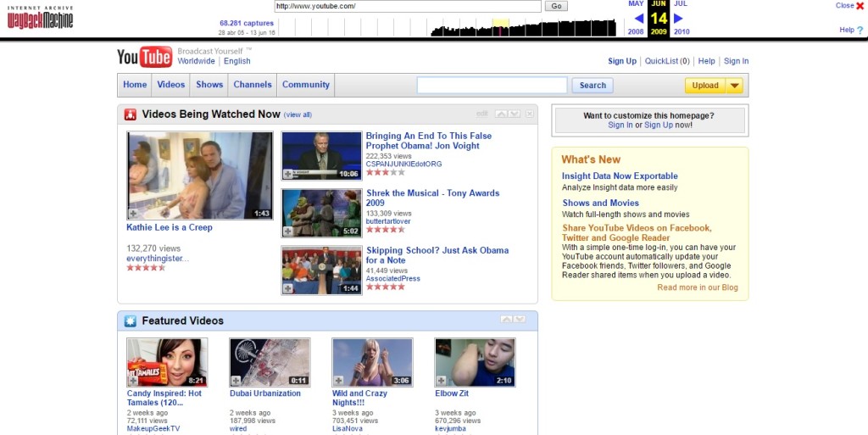Click the capture timeline graph marker
This screenshot has width=868, height=435.
pos(500,30)
